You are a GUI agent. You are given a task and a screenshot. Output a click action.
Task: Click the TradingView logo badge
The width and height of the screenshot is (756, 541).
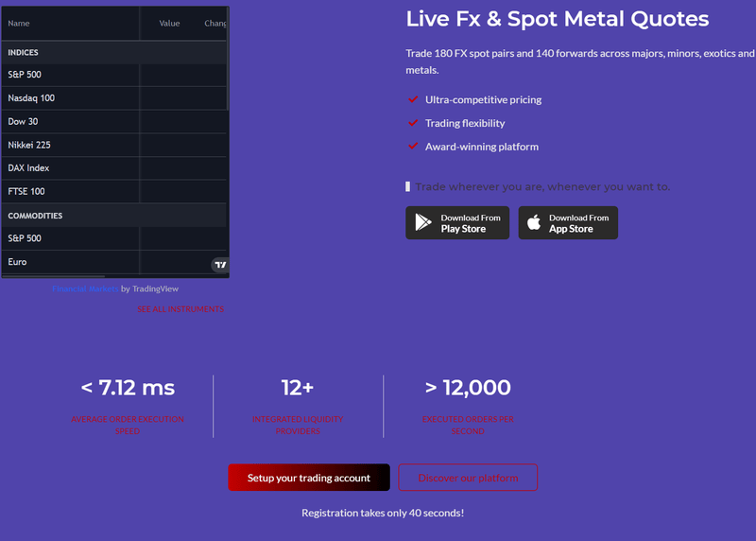coord(220,265)
